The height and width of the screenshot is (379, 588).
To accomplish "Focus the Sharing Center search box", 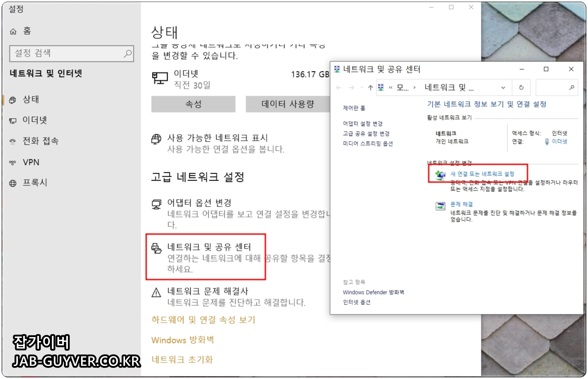I will click(557, 87).
